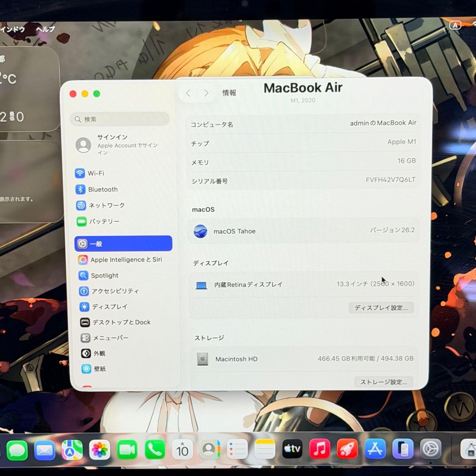This screenshot has height=476, width=476.
Task: Click the Macintosh HD drive icon
Action: (x=202, y=359)
